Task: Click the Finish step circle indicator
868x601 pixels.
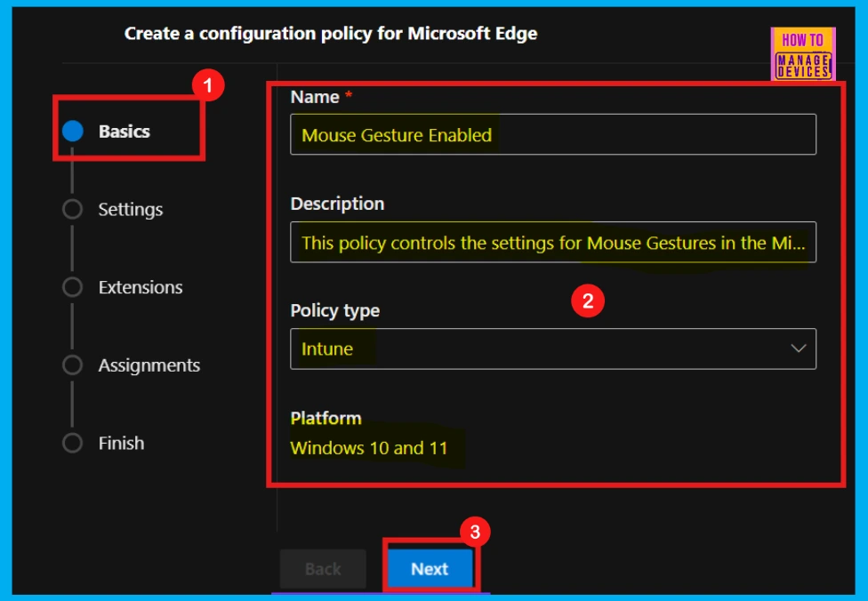Action: click(x=73, y=444)
